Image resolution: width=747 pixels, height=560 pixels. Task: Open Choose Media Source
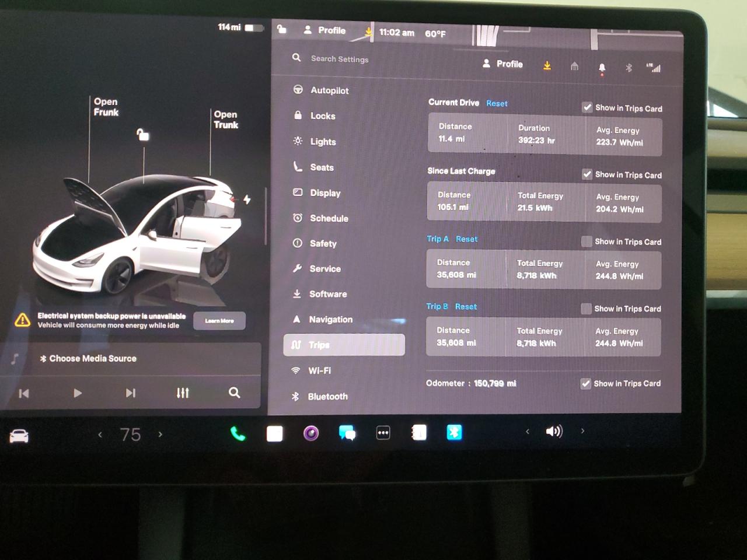pyautogui.click(x=89, y=358)
